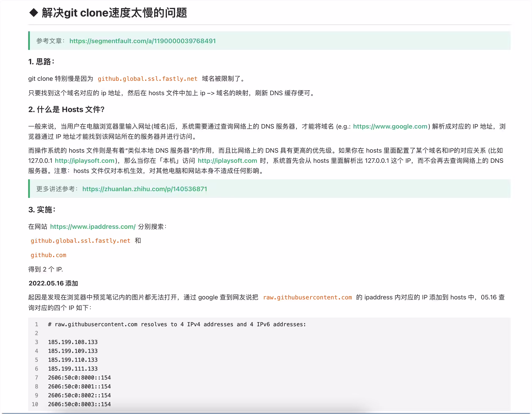This screenshot has width=532, height=414.
Task: Click the 1. 思路 section heading
Action: tap(41, 62)
